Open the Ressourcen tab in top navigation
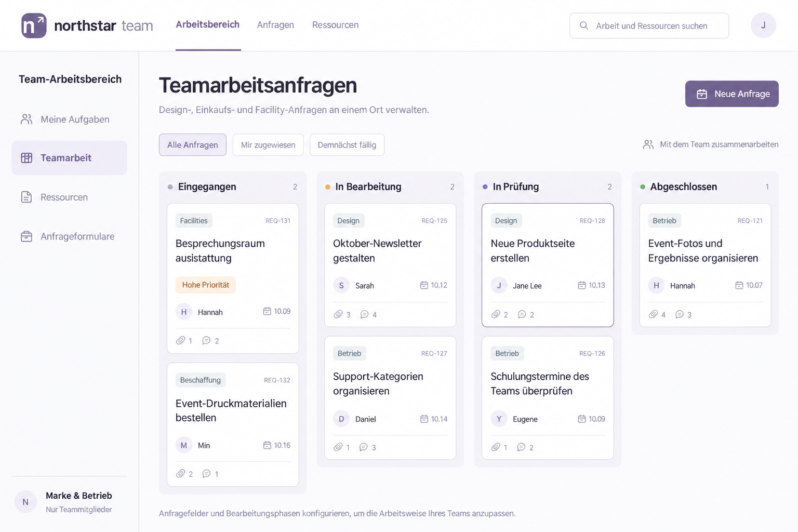 pos(336,25)
